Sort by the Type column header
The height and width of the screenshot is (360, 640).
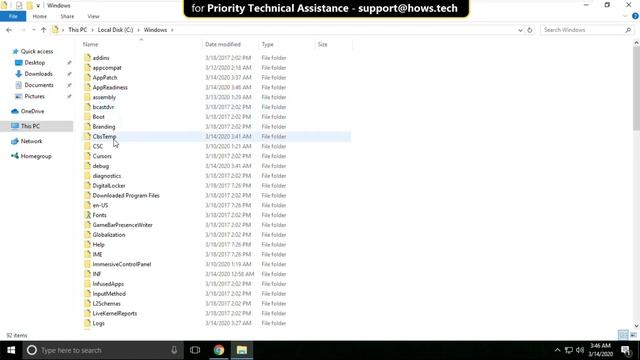click(x=268, y=44)
